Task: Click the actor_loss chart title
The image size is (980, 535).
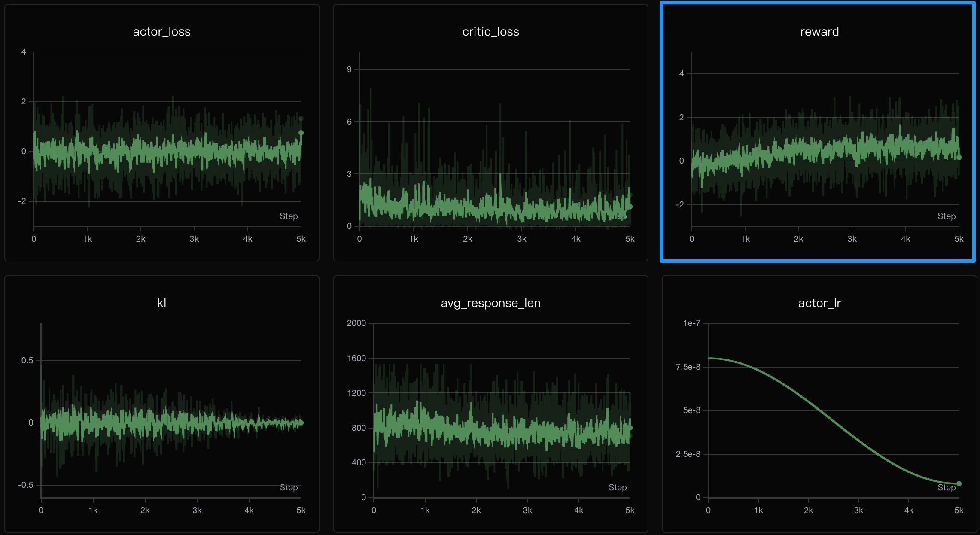Action: 161,32
